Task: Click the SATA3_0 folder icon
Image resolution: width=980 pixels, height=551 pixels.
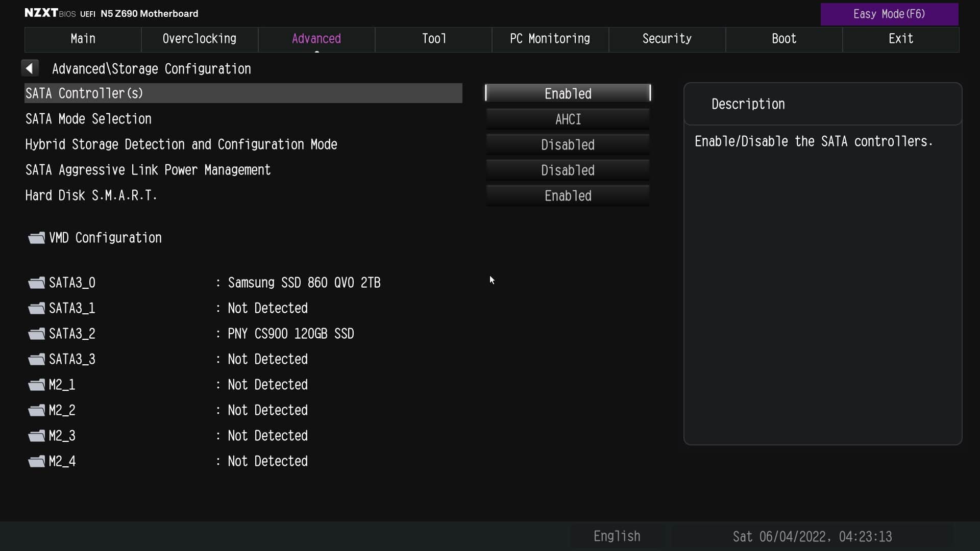Action: (x=37, y=283)
